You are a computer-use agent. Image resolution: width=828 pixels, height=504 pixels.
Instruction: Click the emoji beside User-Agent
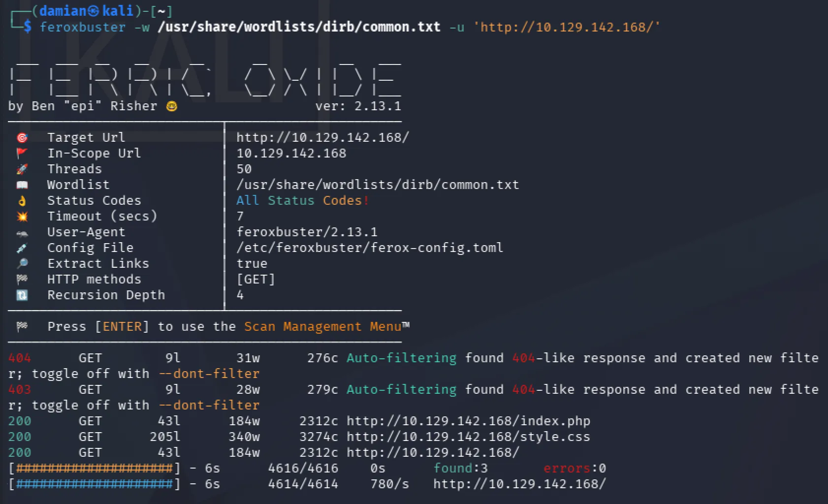tap(22, 233)
